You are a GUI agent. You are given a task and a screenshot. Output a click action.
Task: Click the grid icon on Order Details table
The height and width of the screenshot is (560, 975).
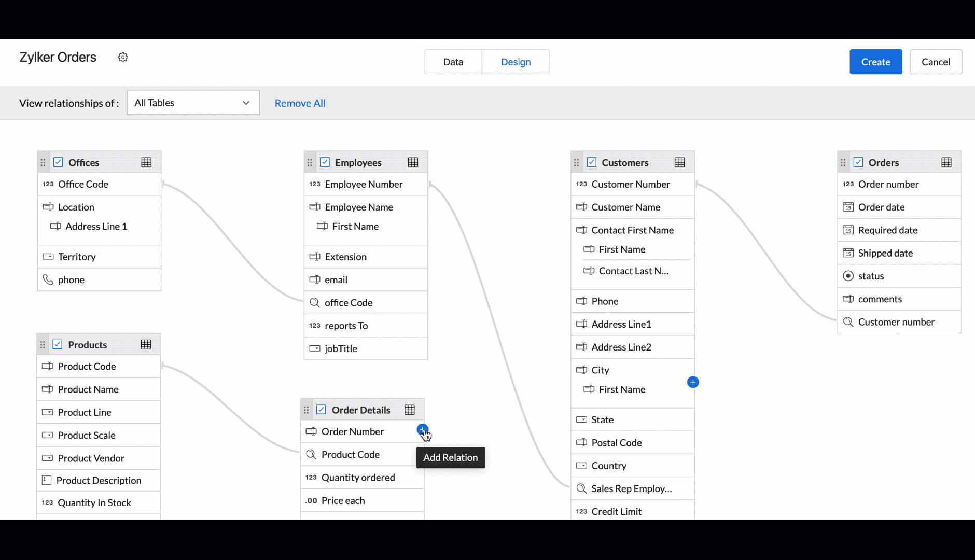point(410,410)
